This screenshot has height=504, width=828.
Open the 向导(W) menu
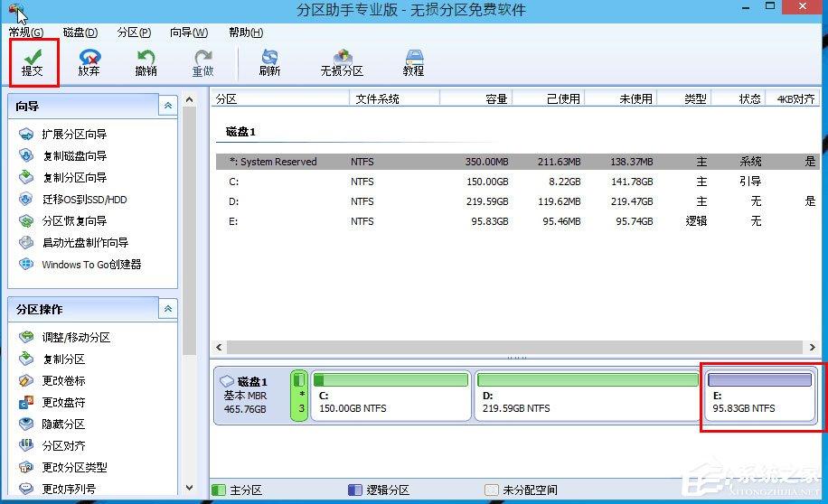tap(189, 33)
